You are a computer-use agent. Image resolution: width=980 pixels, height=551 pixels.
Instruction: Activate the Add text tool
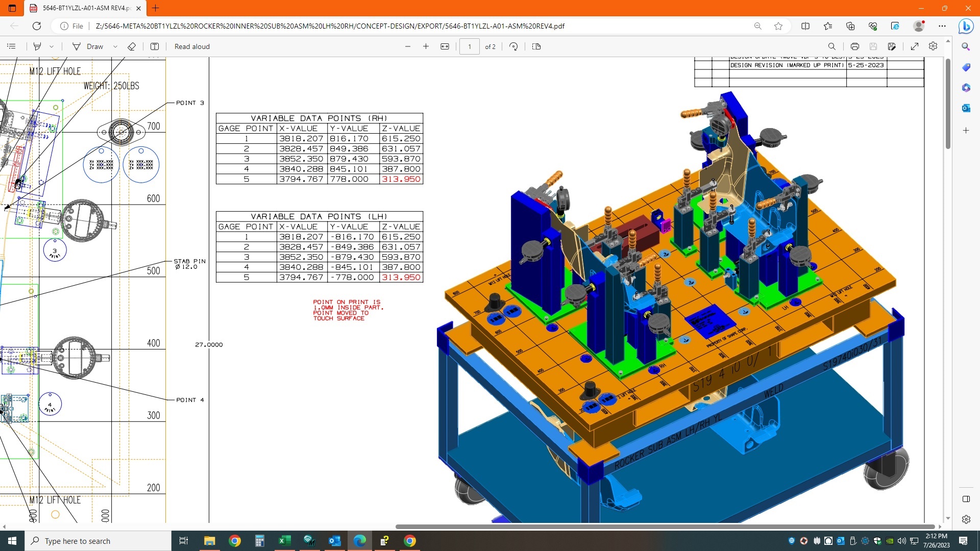tap(155, 46)
